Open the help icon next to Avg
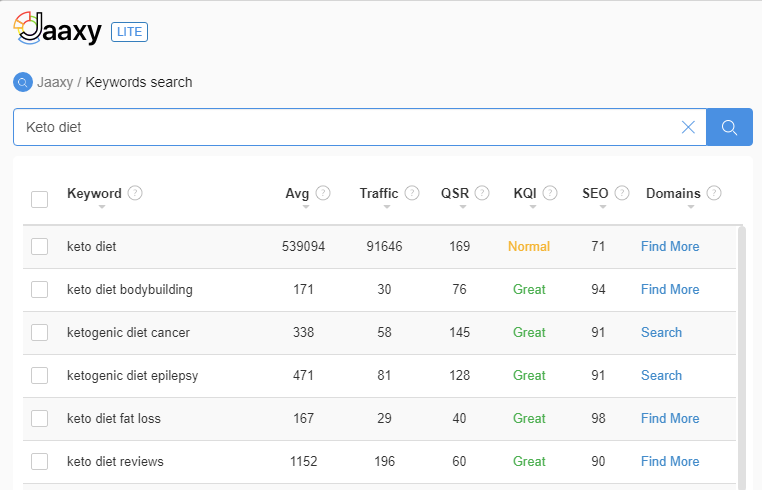Image resolution: width=762 pixels, height=490 pixels. click(x=323, y=193)
